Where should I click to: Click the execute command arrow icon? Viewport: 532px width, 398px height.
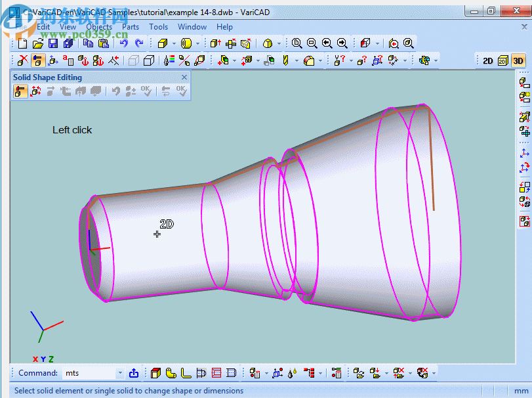(x=134, y=373)
